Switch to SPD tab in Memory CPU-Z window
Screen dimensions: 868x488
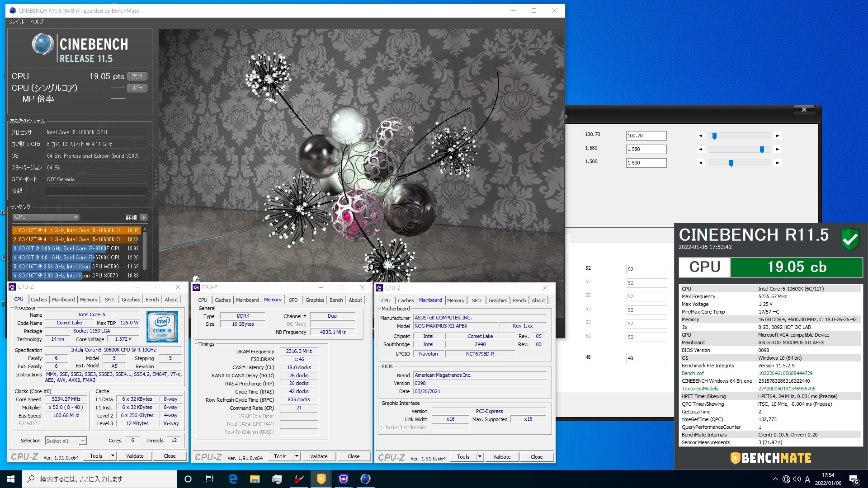(293, 300)
